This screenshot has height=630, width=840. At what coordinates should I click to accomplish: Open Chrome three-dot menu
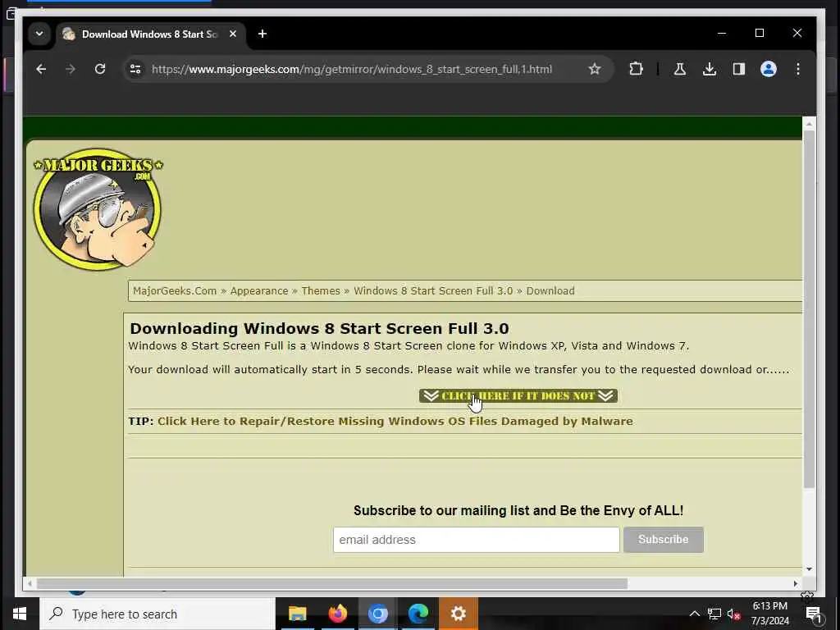coord(797,69)
